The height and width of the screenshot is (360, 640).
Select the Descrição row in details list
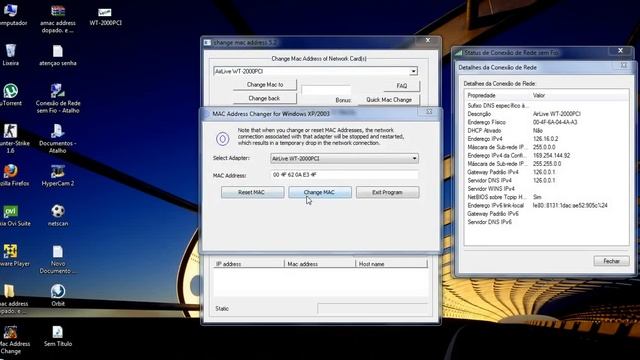(546, 114)
